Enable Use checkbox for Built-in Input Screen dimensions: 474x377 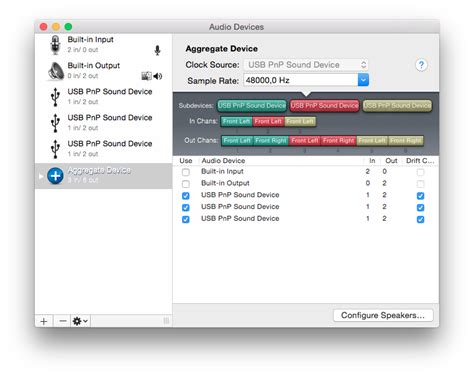186,172
